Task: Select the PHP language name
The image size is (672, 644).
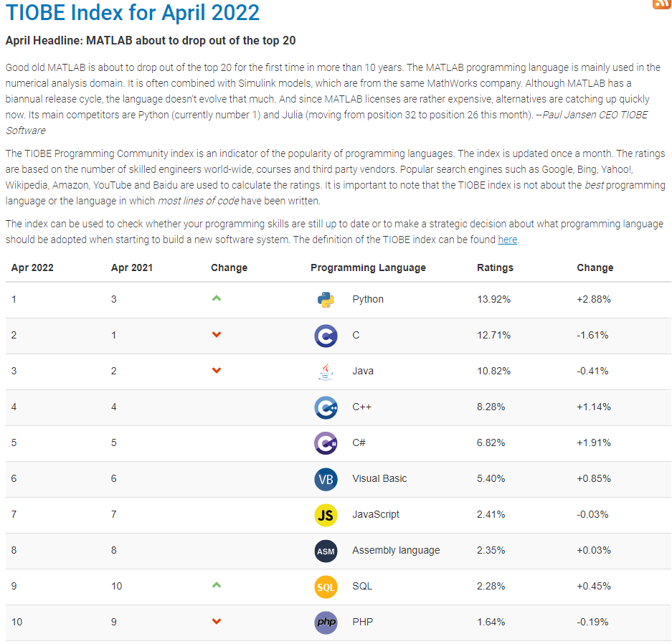Action: (x=363, y=622)
